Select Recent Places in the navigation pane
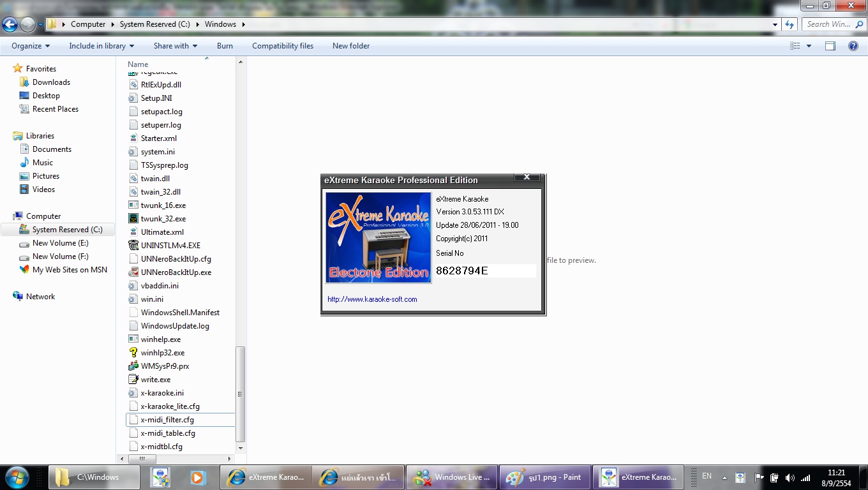This screenshot has width=868, height=490. (56, 109)
